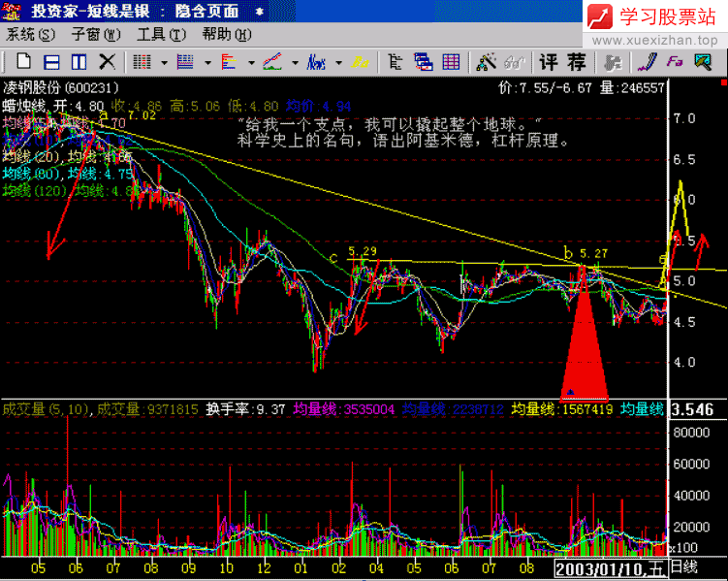The image size is (728, 581).
Task: Click the greyed binoculars search icon
Action: [x=514, y=62]
